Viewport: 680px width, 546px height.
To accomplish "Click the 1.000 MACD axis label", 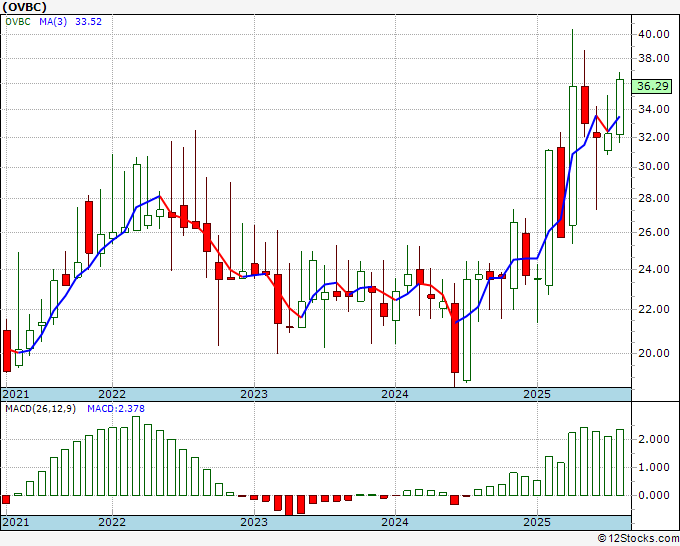I will pyautogui.click(x=653, y=468).
